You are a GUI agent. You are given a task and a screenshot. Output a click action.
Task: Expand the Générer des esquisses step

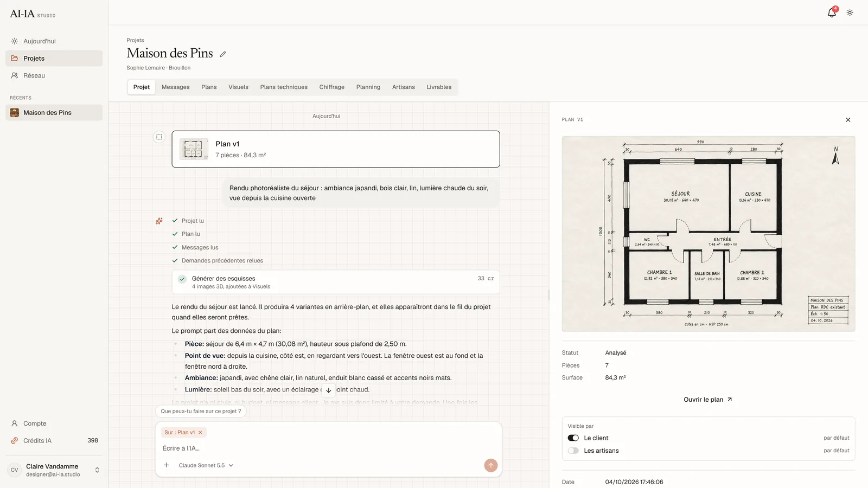336,282
